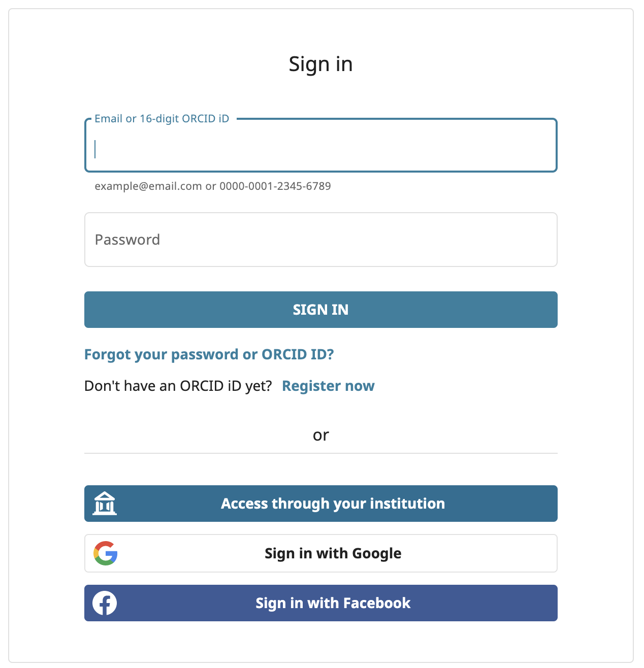Click the blue SIGN IN button
The height and width of the screenshot is (668, 644).
tap(321, 310)
